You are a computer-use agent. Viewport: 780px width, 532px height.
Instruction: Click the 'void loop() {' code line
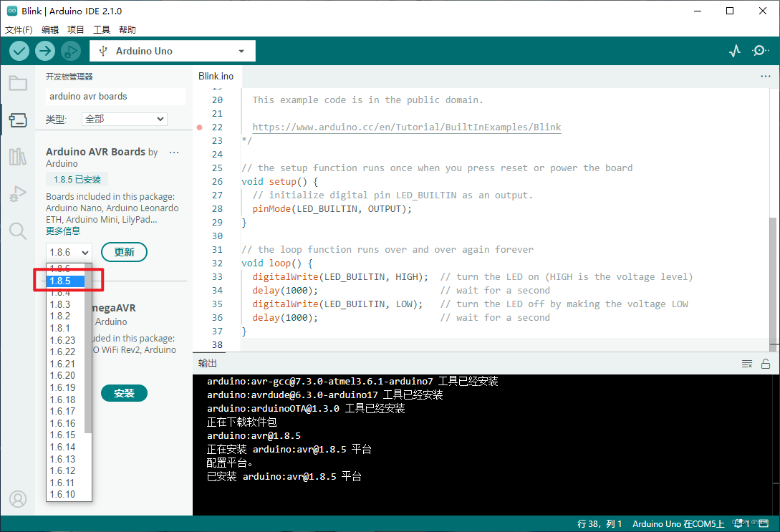(x=277, y=263)
